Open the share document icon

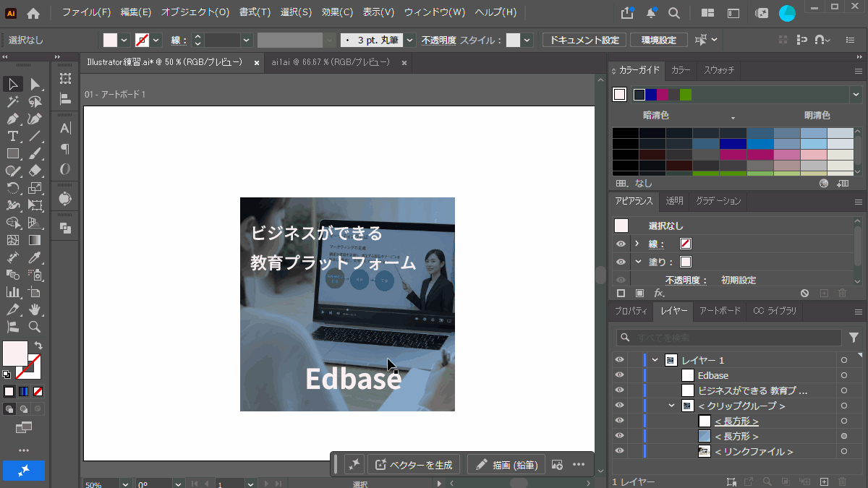click(627, 13)
